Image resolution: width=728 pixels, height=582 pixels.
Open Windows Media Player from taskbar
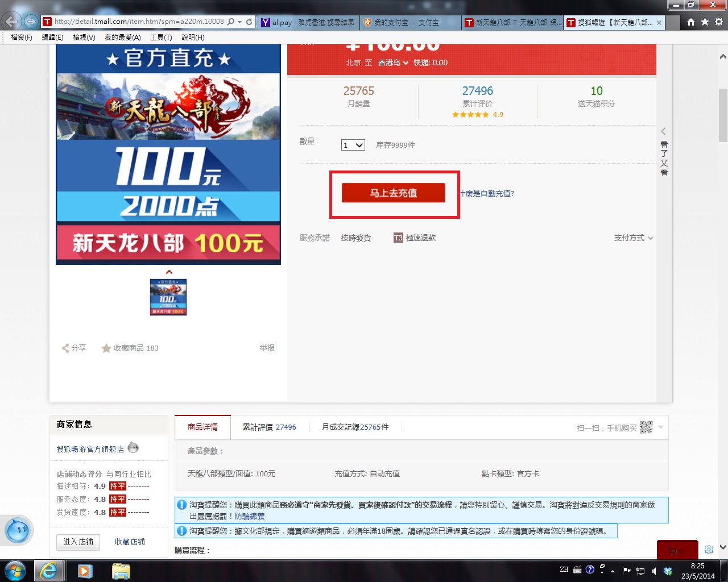(85, 571)
